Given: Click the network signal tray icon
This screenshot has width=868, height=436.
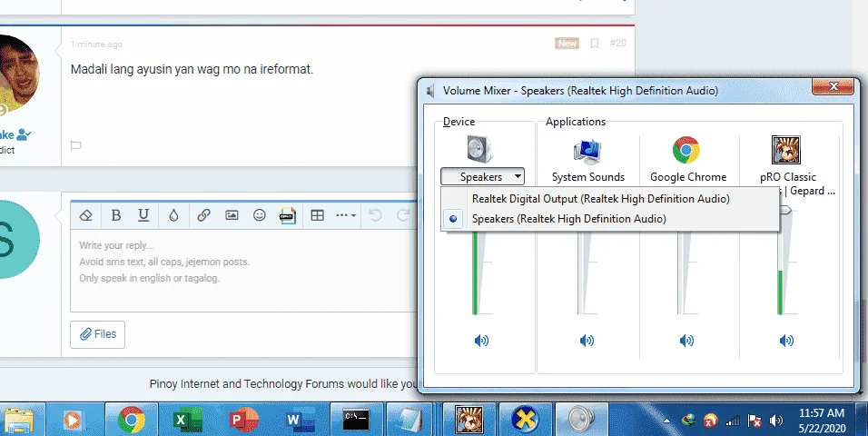Looking at the screenshot, I should (733, 421).
